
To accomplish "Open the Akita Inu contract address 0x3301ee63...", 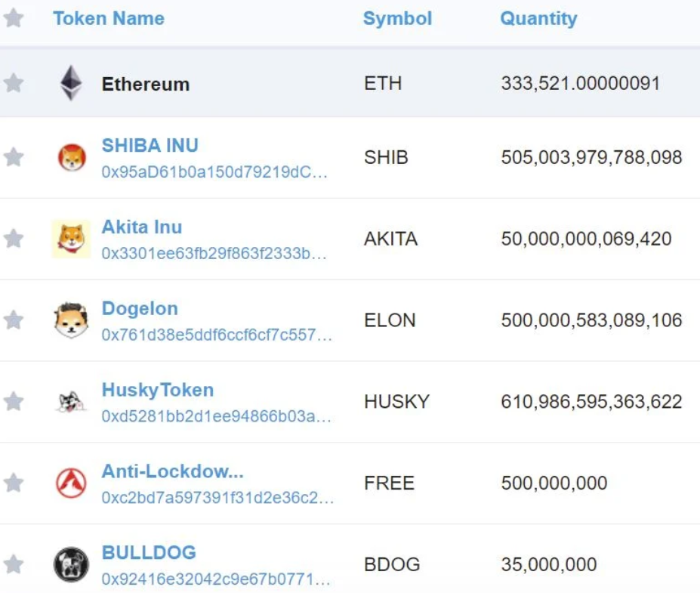I will click(x=214, y=253).
